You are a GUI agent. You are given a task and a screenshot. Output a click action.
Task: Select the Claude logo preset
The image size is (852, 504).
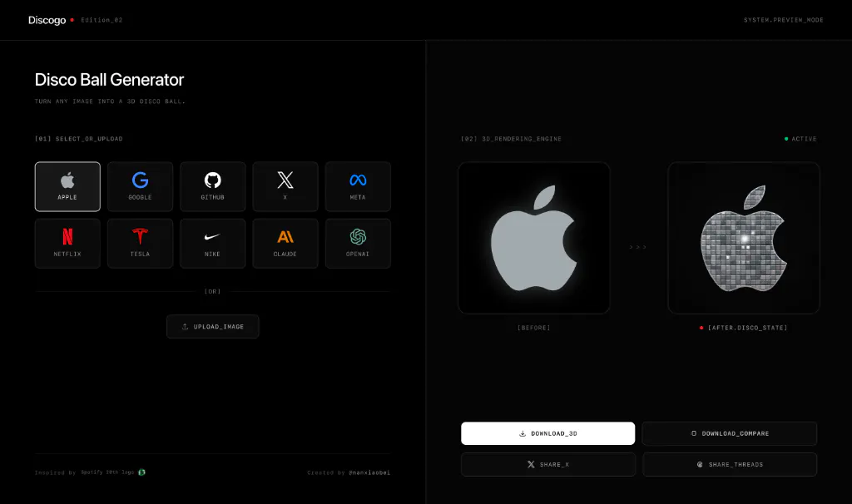coord(285,244)
